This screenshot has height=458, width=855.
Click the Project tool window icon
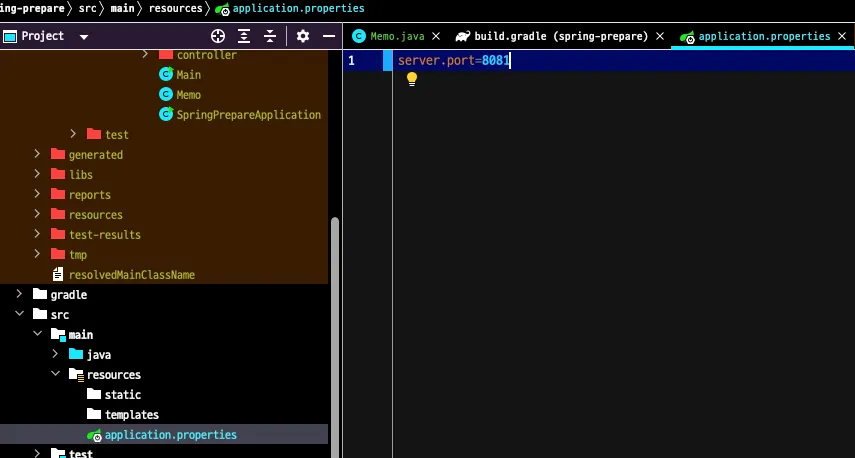click(10, 37)
